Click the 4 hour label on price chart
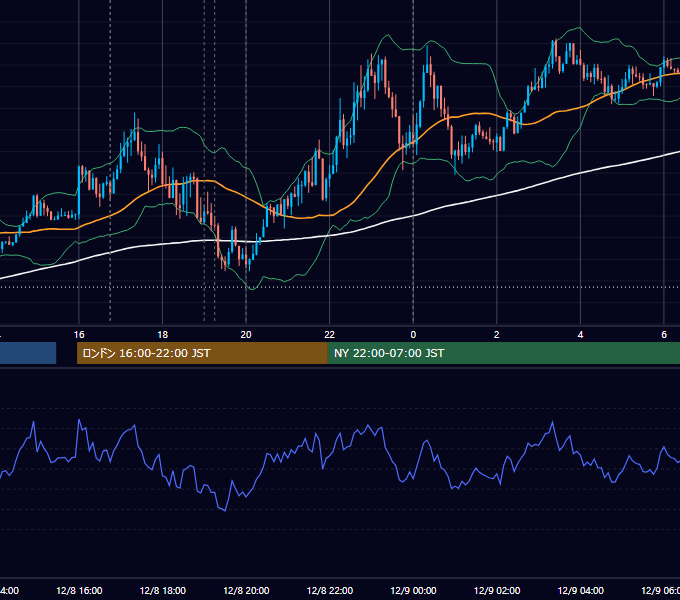This screenshot has height=600, width=680. tap(580, 335)
